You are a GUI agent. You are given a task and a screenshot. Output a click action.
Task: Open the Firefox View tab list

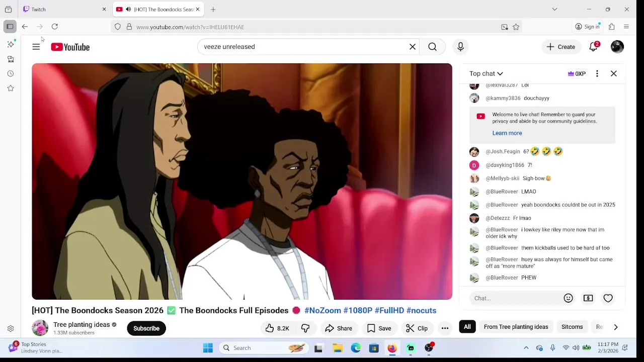8,9
